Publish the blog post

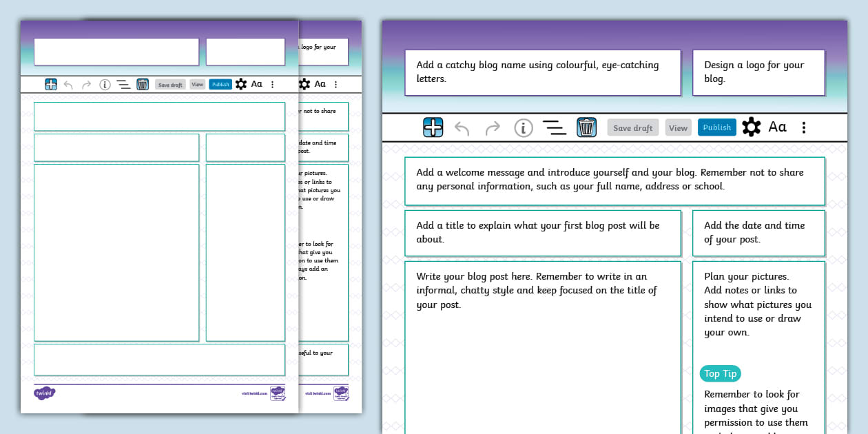tap(716, 127)
